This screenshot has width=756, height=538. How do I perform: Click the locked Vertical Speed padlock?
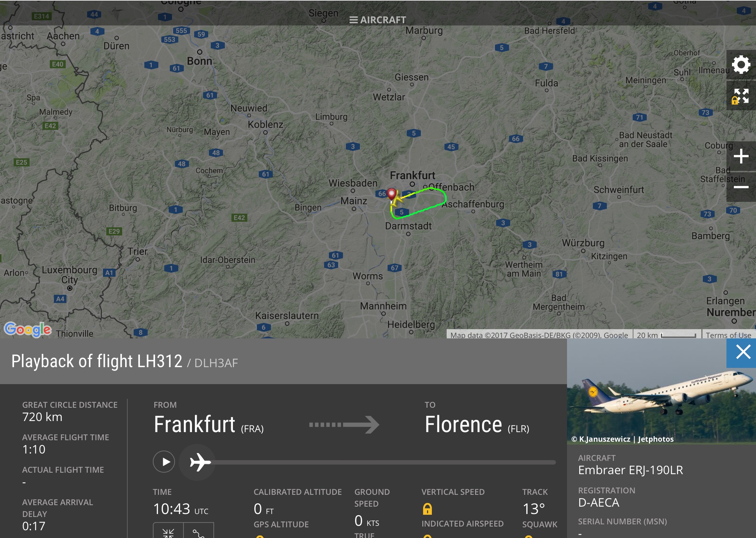pos(427,509)
